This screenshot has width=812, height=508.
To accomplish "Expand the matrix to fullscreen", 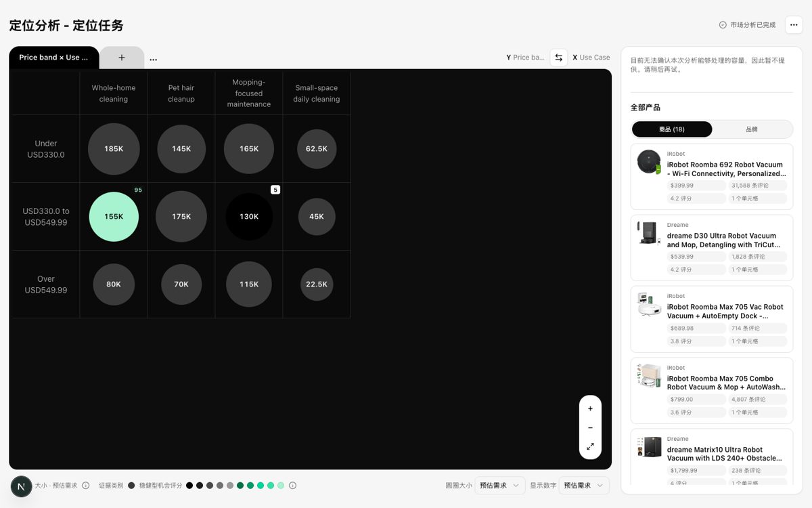I will 590,446.
